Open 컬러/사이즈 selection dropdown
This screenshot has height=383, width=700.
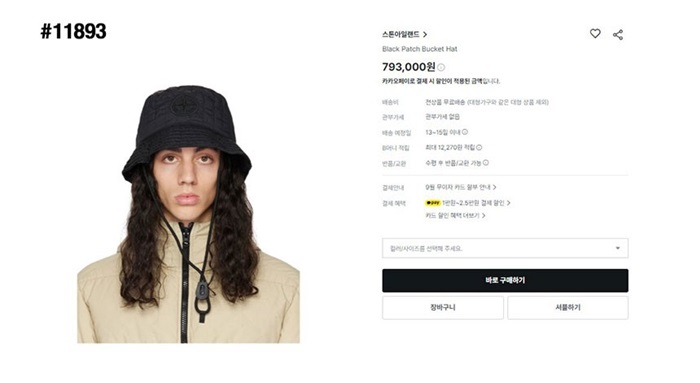point(505,248)
